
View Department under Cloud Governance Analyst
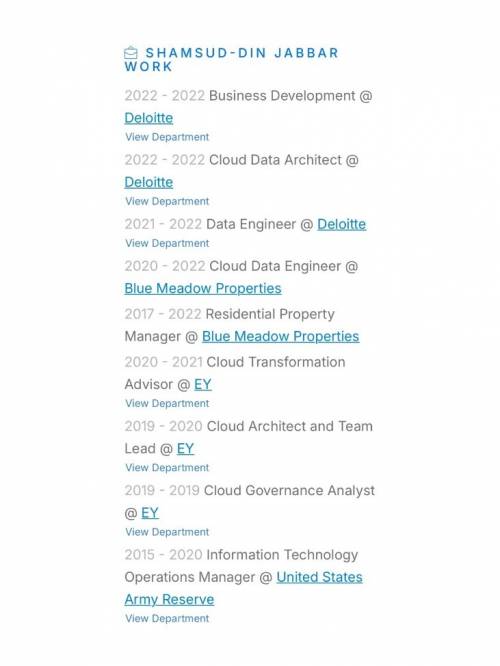pos(167,532)
